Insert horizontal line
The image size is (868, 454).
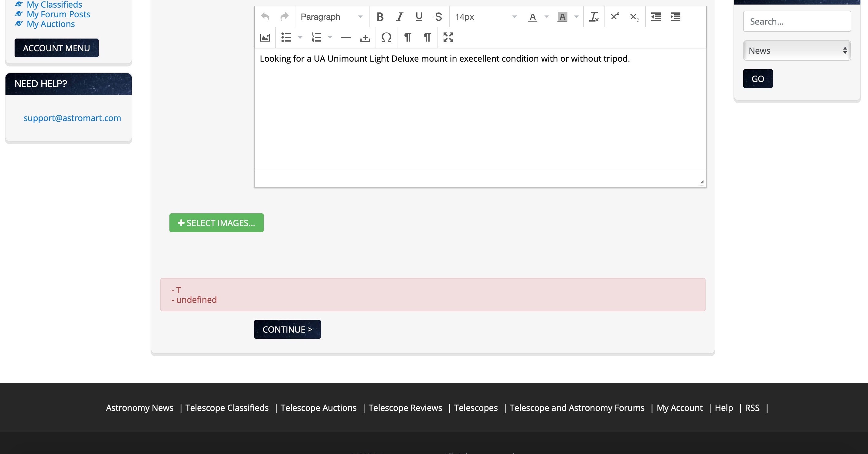(346, 37)
